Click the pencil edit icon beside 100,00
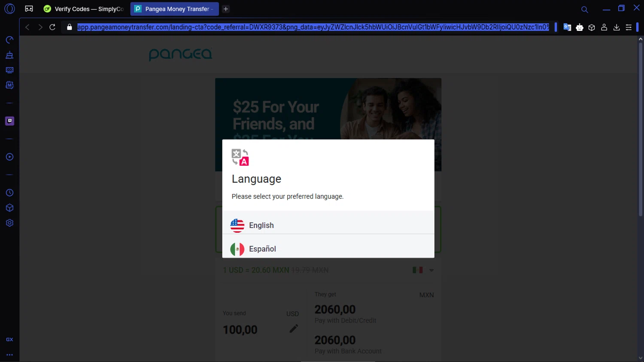 (294, 329)
